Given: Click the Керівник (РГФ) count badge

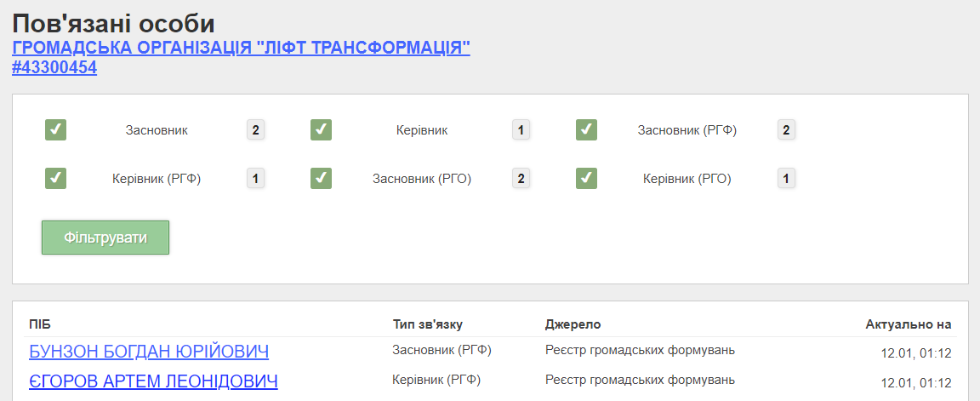Looking at the screenshot, I should [255, 179].
